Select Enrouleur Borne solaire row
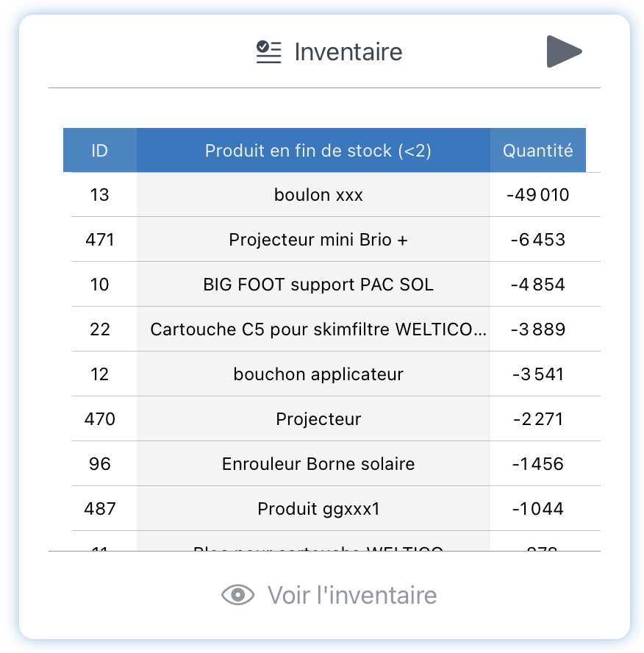The image size is (644, 653). [x=336, y=463]
